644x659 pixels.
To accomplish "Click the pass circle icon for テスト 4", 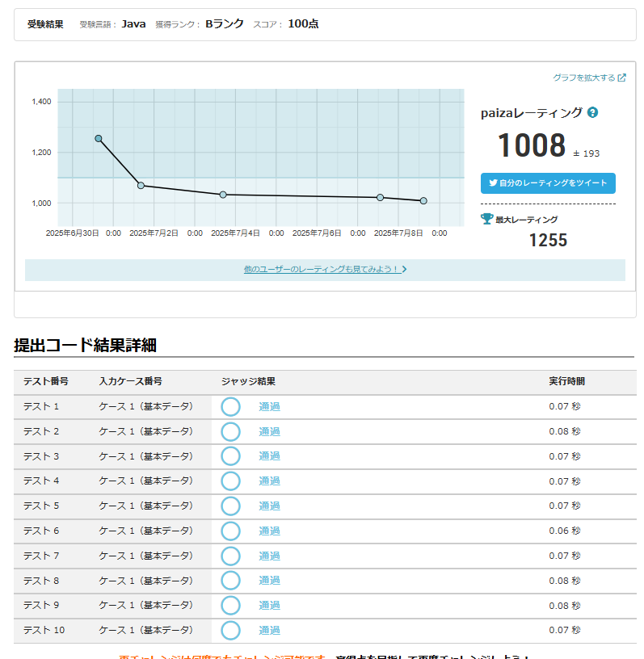I will (x=231, y=481).
